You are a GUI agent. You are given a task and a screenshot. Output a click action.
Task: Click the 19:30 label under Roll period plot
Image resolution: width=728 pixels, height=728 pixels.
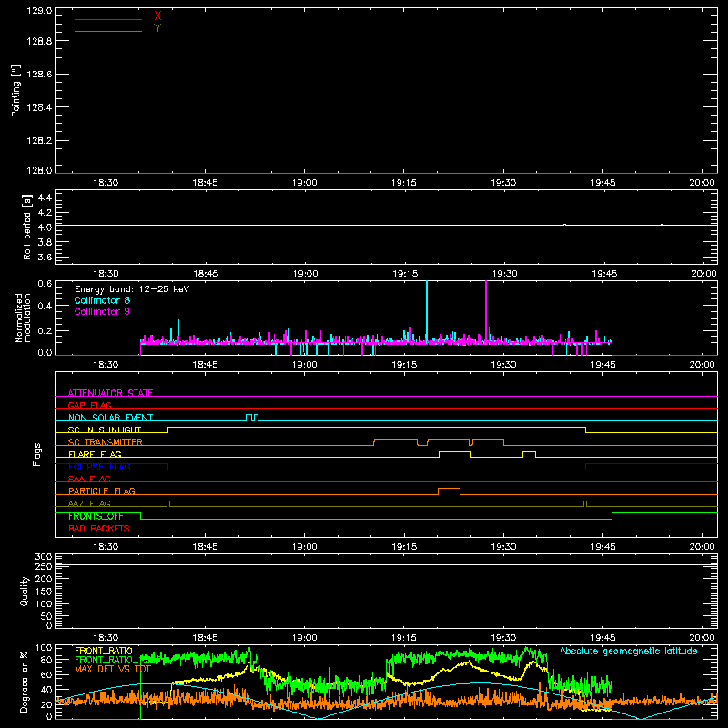[505, 274]
